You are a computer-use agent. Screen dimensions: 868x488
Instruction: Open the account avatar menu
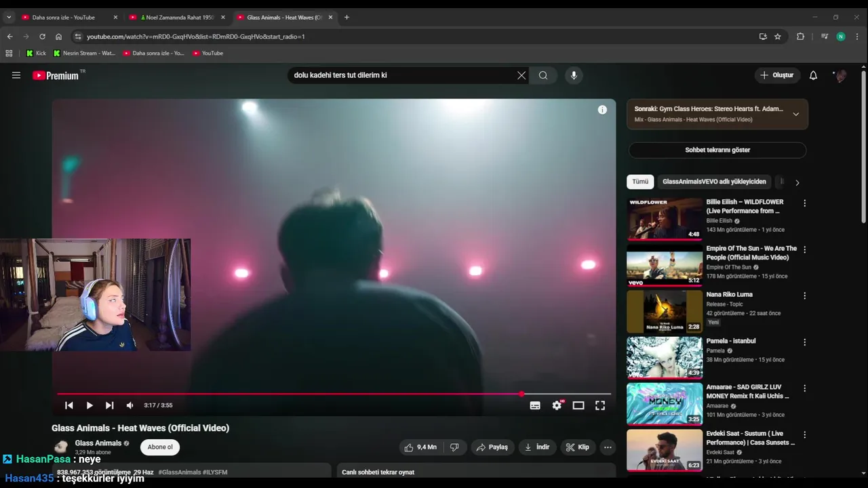(x=840, y=75)
